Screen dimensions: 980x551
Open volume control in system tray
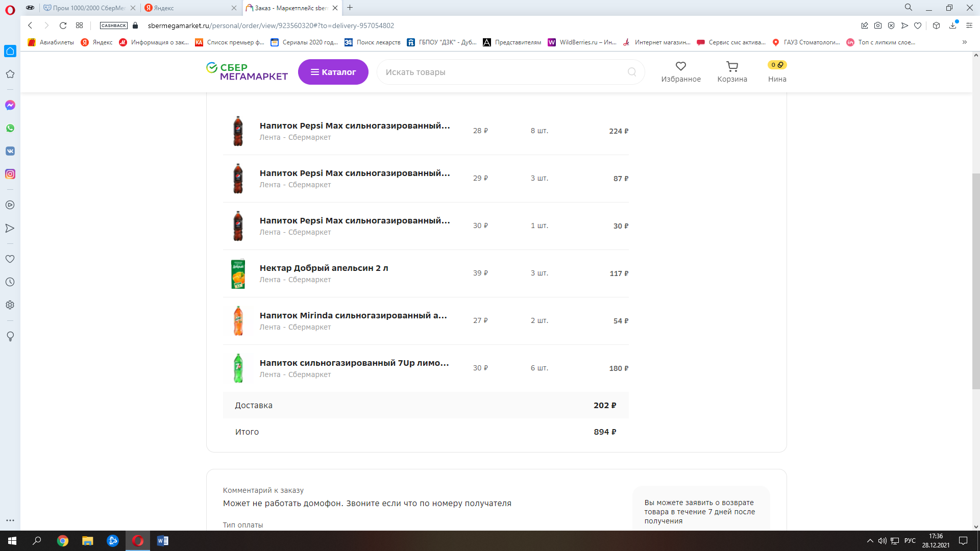pyautogui.click(x=882, y=541)
